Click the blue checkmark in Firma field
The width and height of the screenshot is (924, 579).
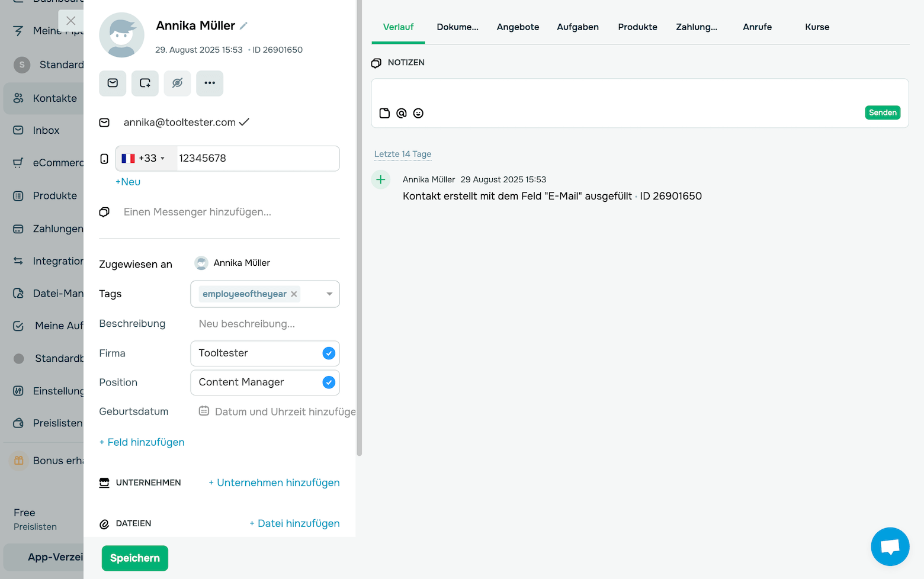pyautogui.click(x=329, y=353)
